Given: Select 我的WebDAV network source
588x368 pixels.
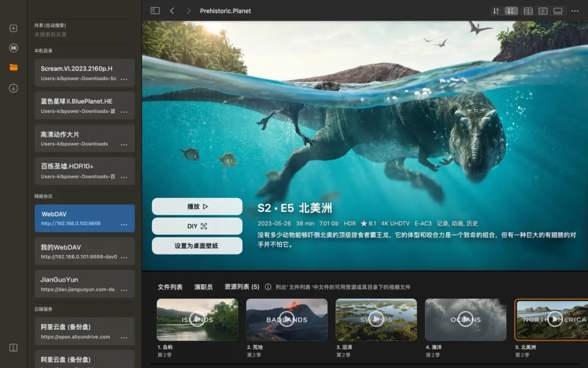Looking at the screenshot, I should pyautogui.click(x=84, y=251).
